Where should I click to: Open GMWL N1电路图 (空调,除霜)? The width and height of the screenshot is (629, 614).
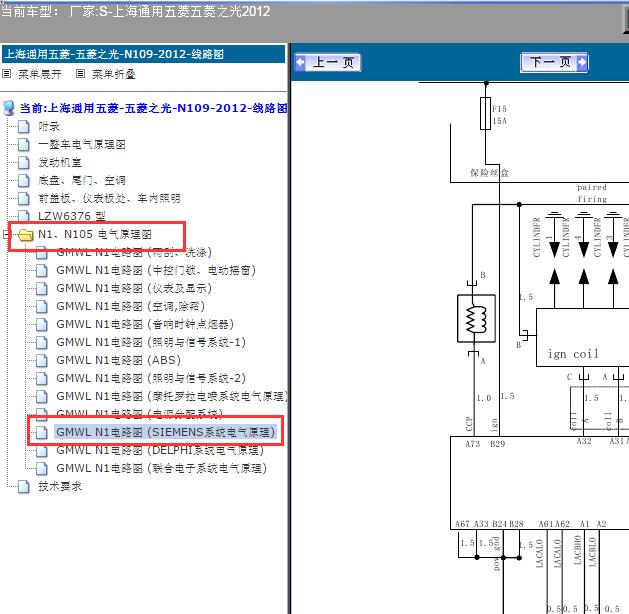(131, 306)
